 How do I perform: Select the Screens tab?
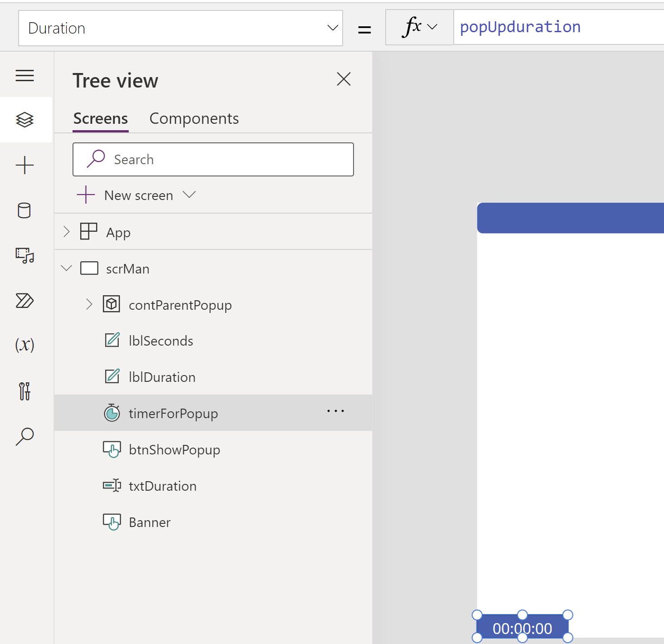click(101, 119)
